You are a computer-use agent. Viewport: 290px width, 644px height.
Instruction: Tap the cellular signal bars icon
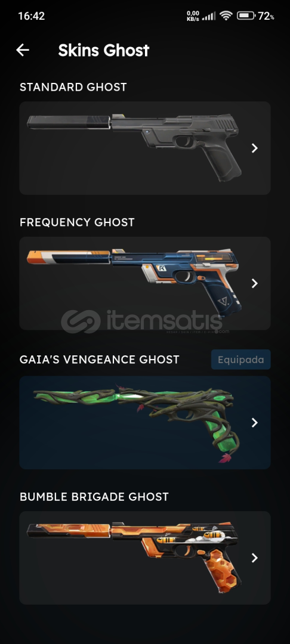[x=209, y=17]
